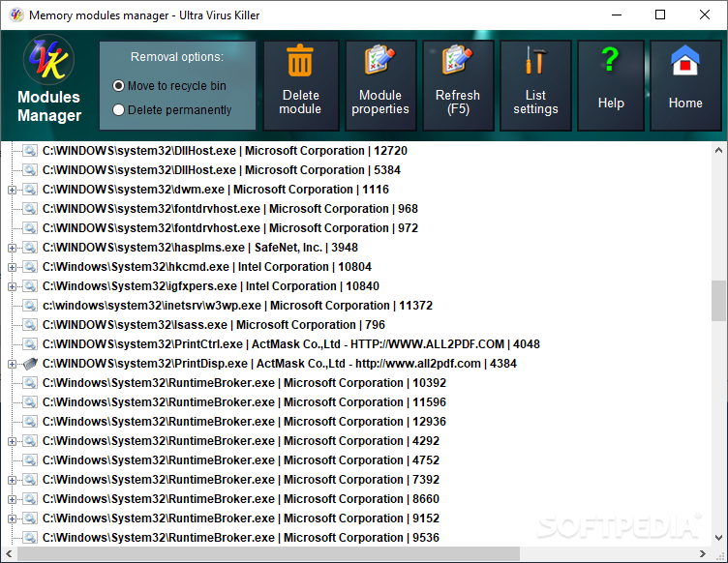
Task: Click icon beside PrintCtrl.exe row
Action: point(30,344)
